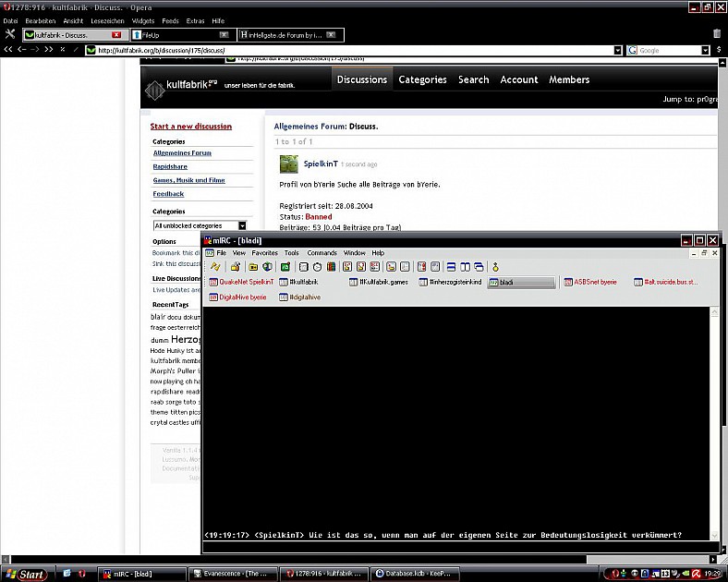
Task: Click the Opera fast forward button
Action: pos(49,50)
